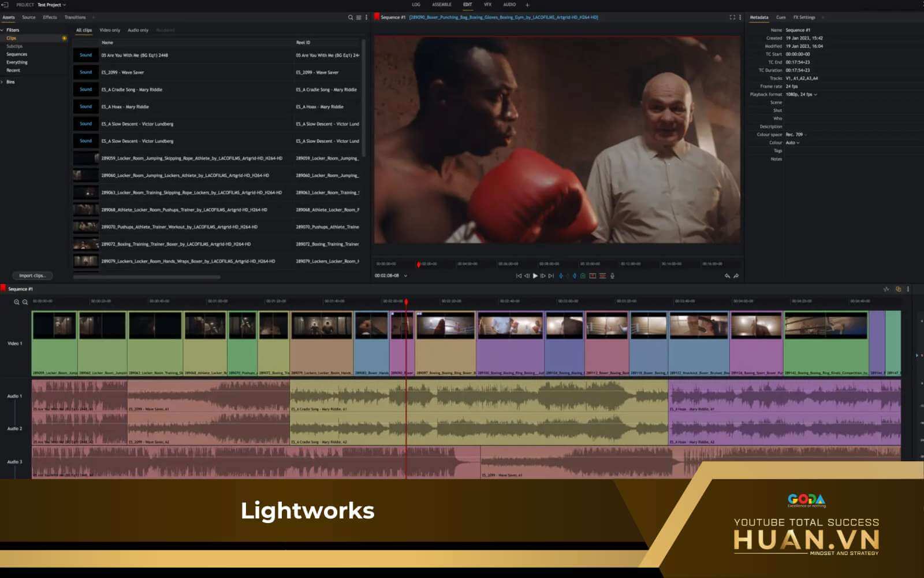Click the Import clips button
Image resolution: width=924 pixels, height=578 pixels.
32,276
